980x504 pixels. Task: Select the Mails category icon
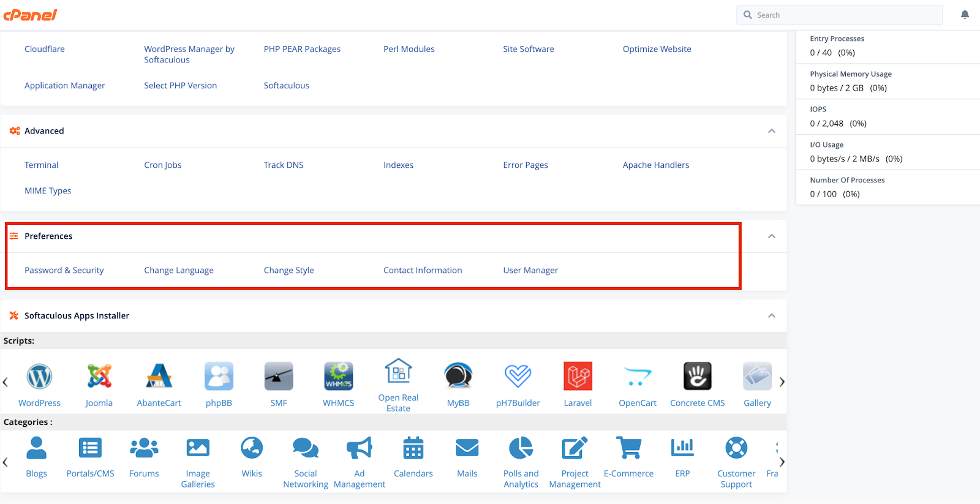(467, 448)
